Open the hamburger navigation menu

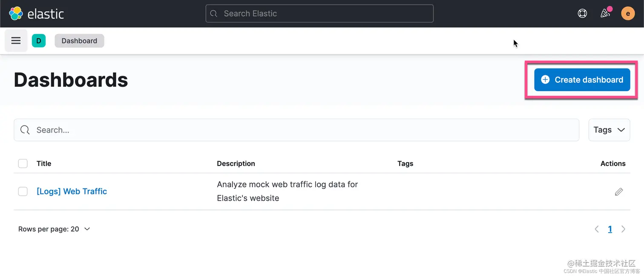pyautogui.click(x=16, y=41)
